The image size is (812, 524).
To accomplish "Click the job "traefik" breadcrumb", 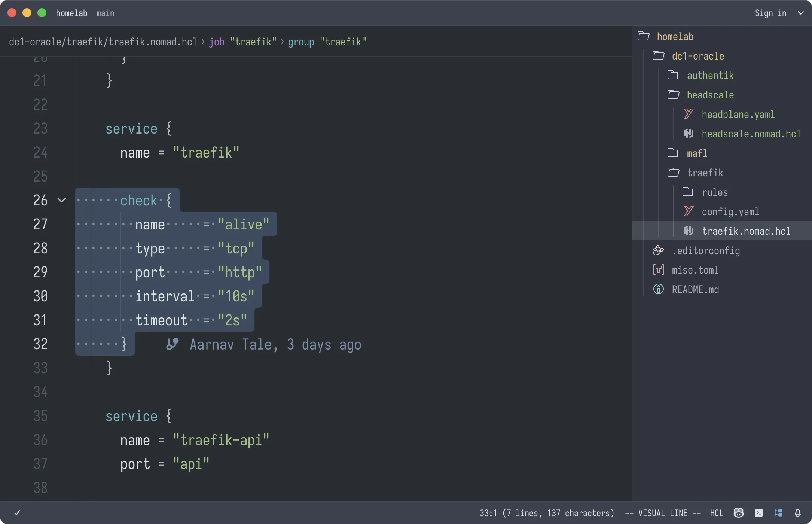I will point(242,42).
